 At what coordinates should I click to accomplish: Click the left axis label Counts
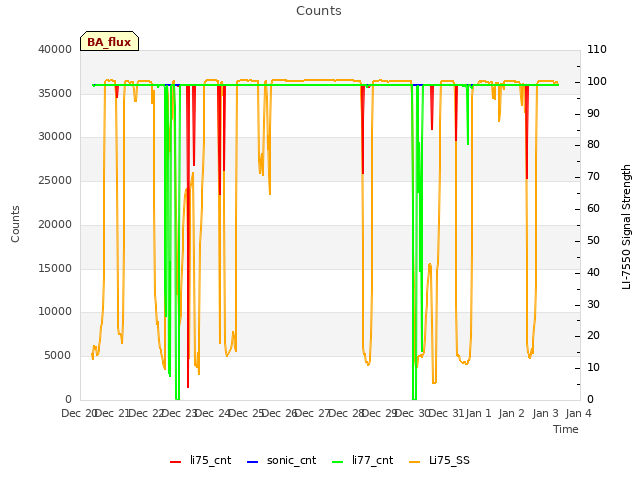[x=16, y=224]
